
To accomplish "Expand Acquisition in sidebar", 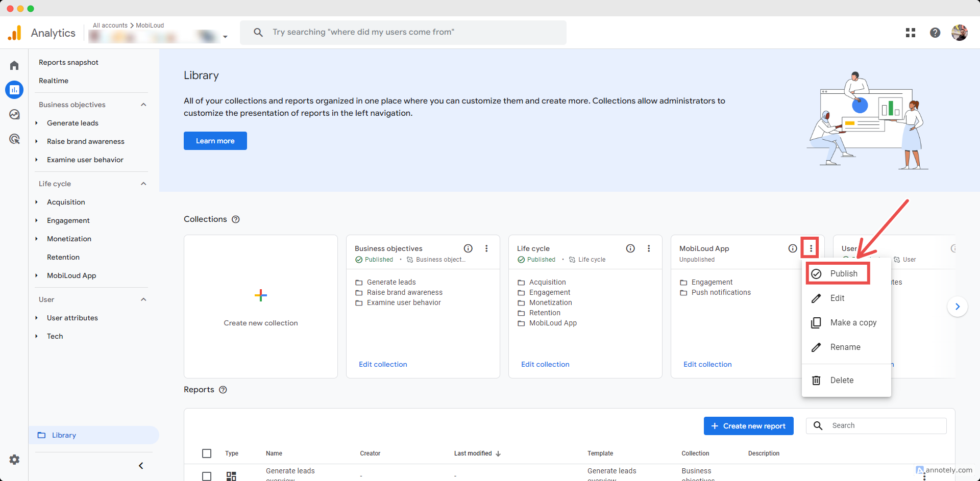I will [x=37, y=202].
